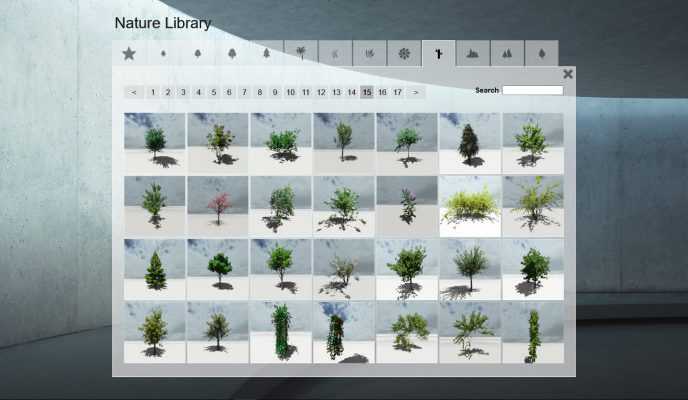
Task: Select the cactus category tab
Action: coord(438,54)
